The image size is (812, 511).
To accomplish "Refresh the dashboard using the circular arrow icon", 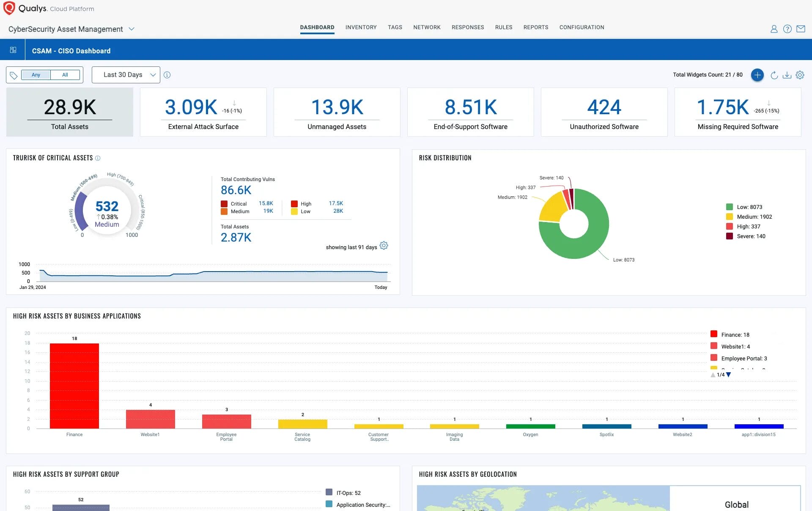I will [x=774, y=75].
